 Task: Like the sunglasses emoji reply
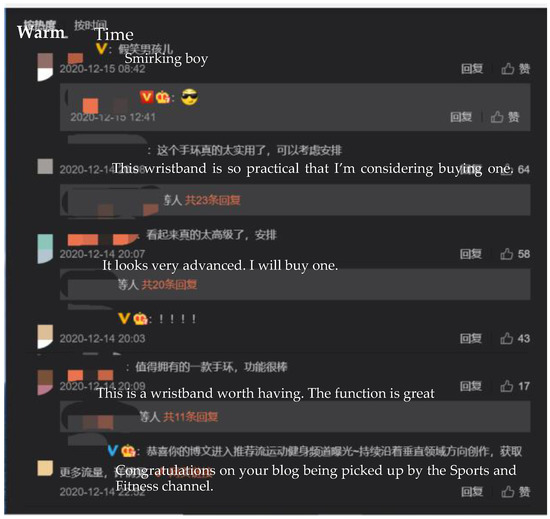pos(505,117)
